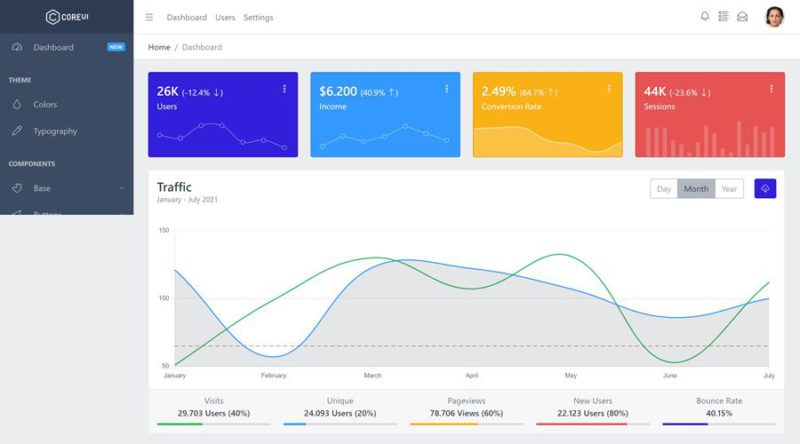Select the Month range option
The height and width of the screenshot is (444, 800).
click(x=696, y=189)
